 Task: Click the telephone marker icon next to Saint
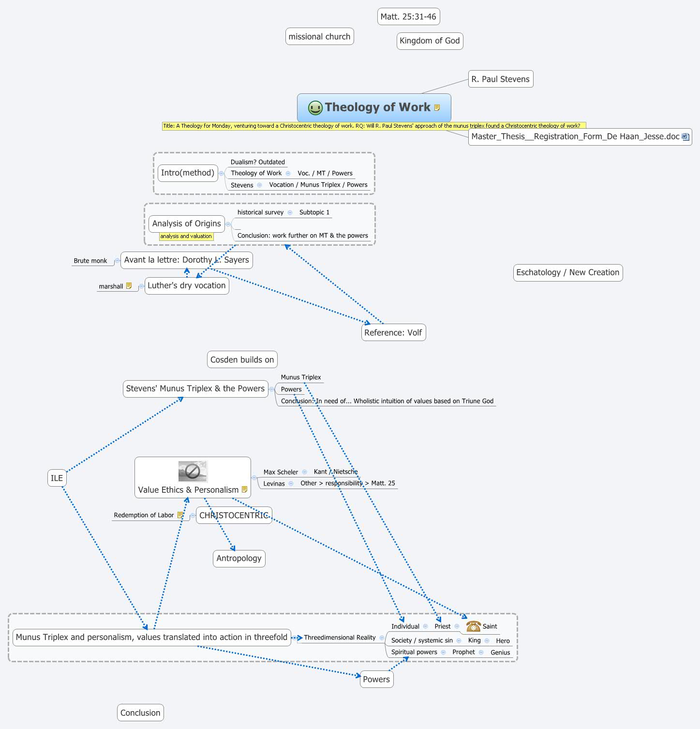(x=473, y=627)
